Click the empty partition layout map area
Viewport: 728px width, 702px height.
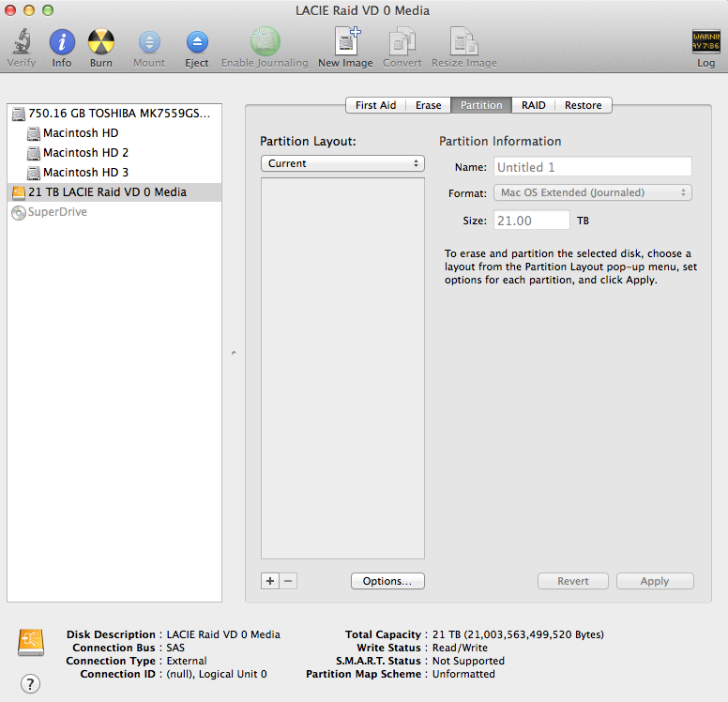click(342, 368)
